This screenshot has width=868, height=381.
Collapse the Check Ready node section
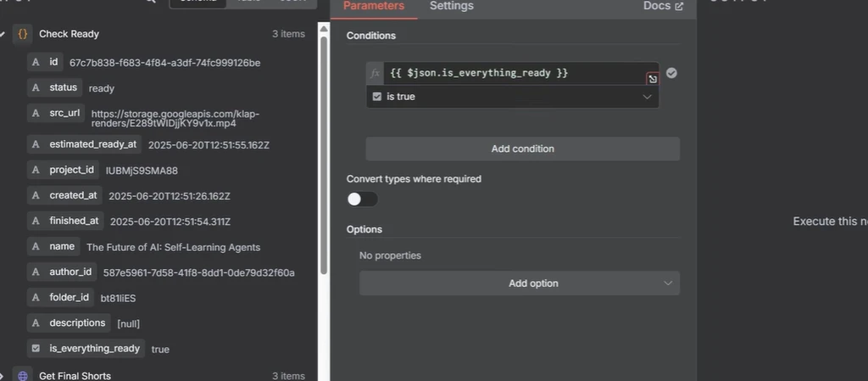(3, 34)
